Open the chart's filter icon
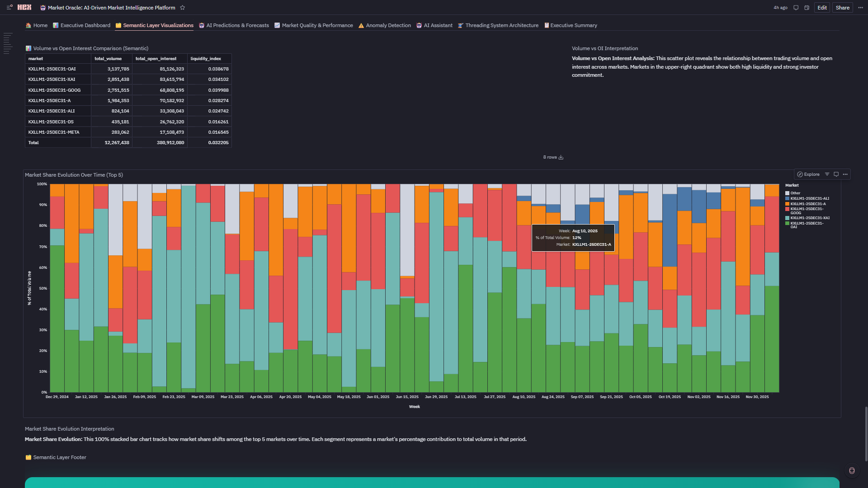Image resolution: width=868 pixels, height=488 pixels. click(827, 174)
